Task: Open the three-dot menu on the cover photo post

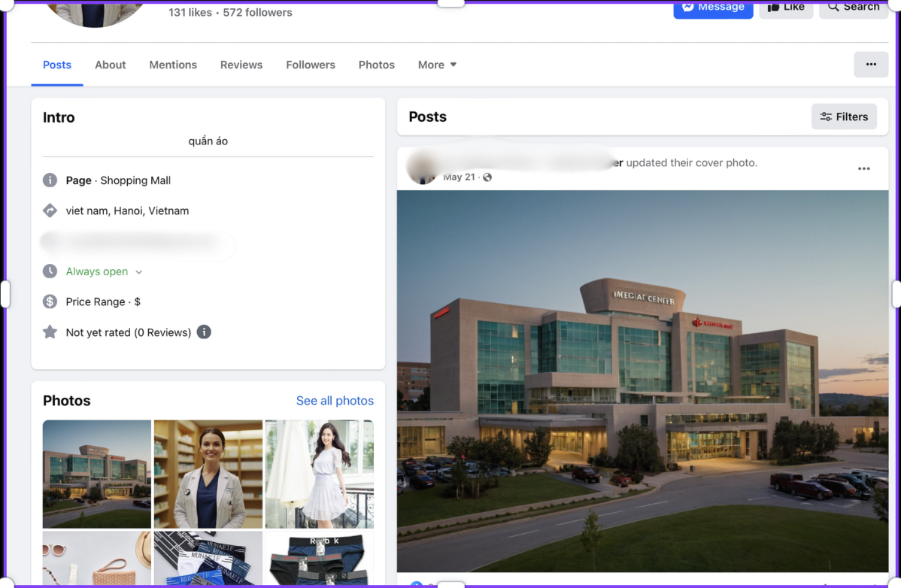Action: [863, 168]
